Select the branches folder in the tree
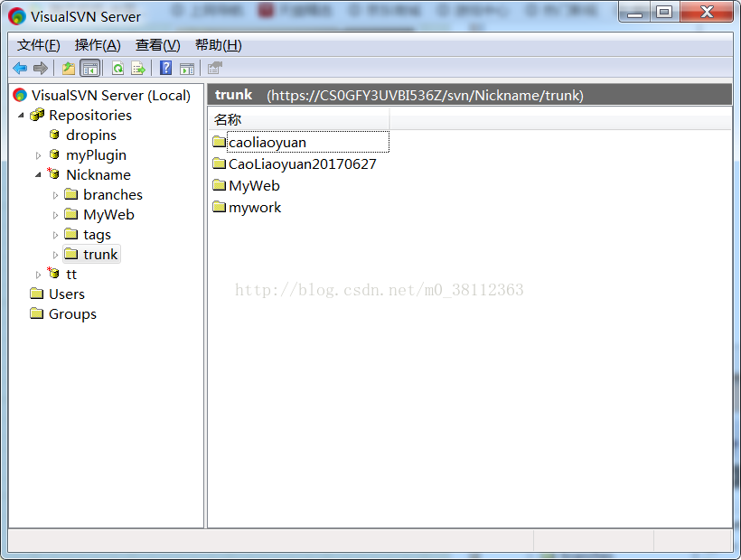 pyautogui.click(x=113, y=194)
